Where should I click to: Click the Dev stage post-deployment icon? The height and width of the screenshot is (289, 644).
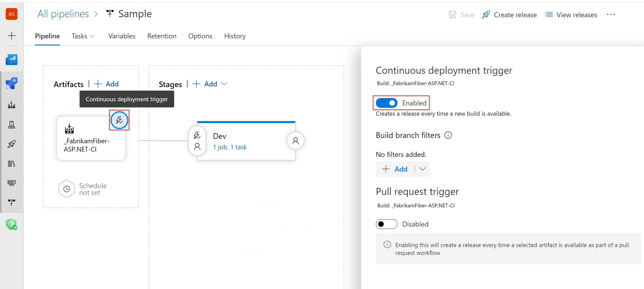pos(295,141)
